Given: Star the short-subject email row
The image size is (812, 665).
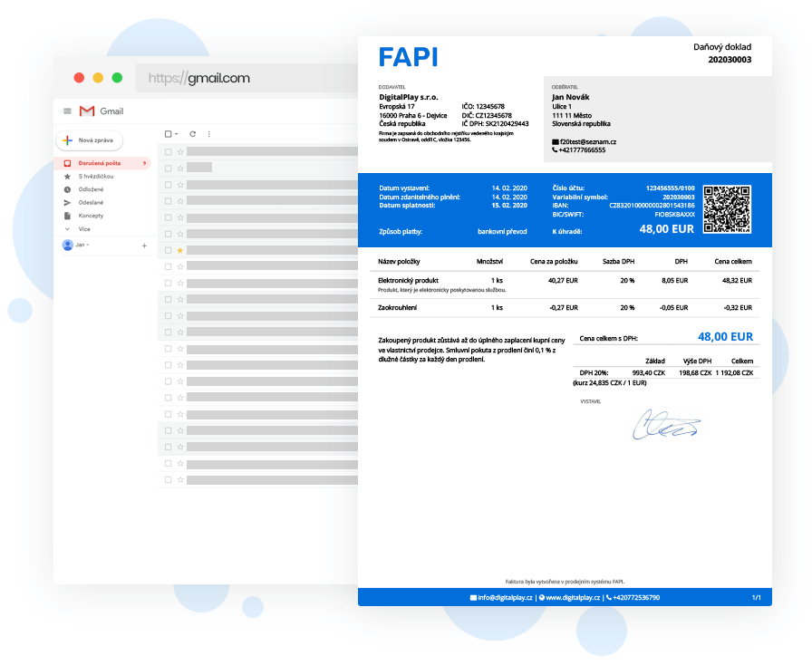Looking at the screenshot, I should pos(180,168).
